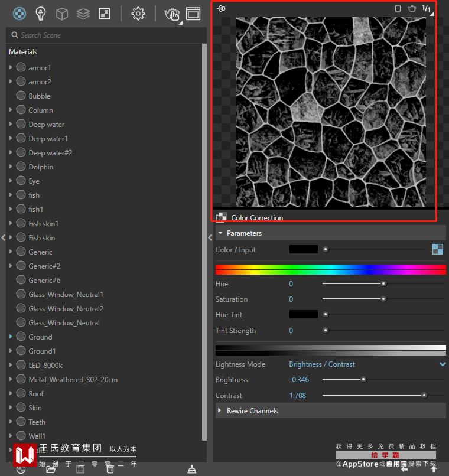Click the Render teapot with hand icon

tap(171, 14)
